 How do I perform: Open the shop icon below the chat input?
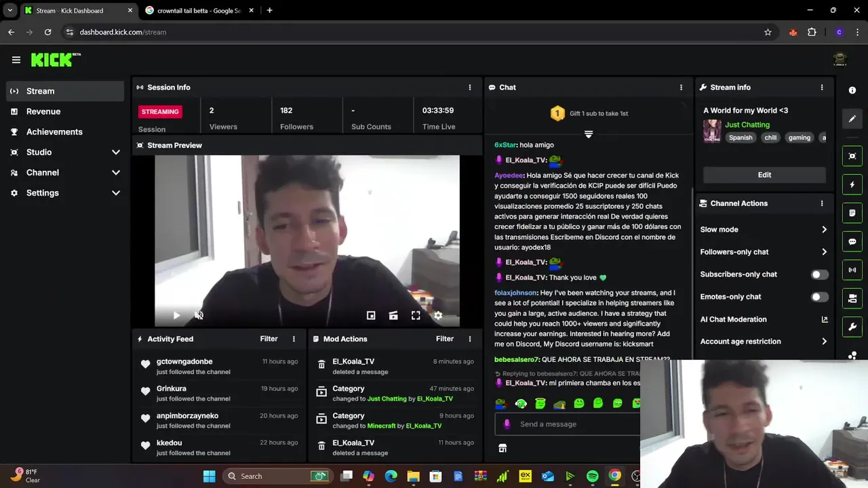pos(502,448)
